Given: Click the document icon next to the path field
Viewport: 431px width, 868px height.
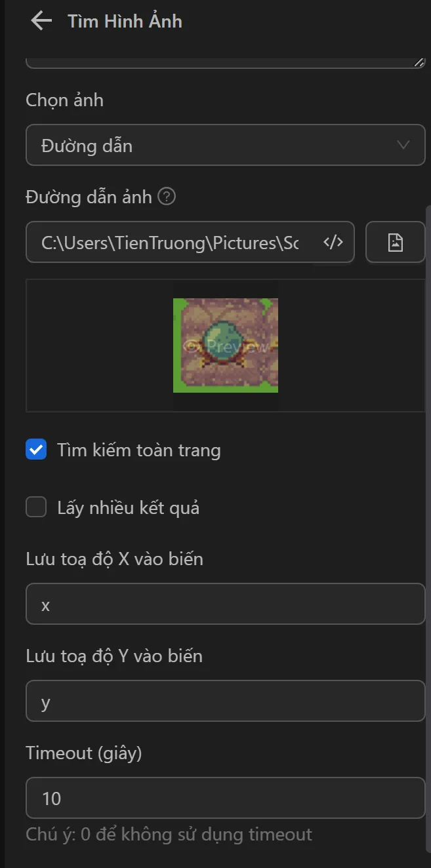Looking at the screenshot, I should (395, 242).
